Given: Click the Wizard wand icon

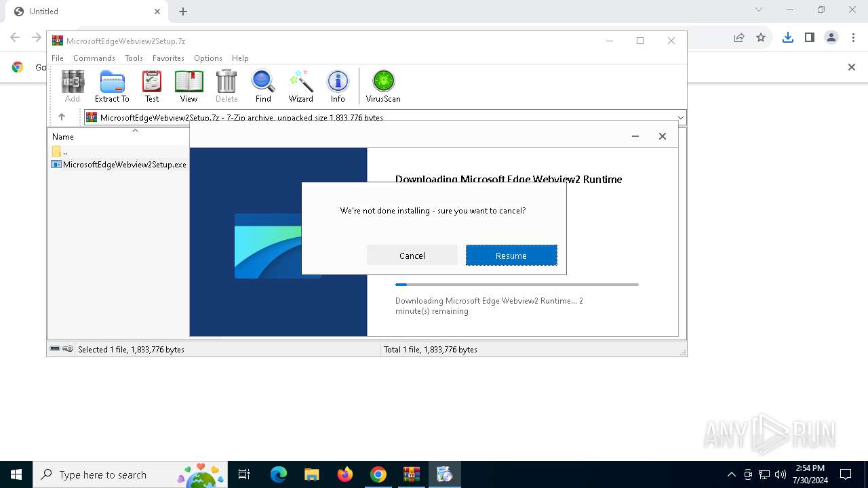Looking at the screenshot, I should point(300,86).
